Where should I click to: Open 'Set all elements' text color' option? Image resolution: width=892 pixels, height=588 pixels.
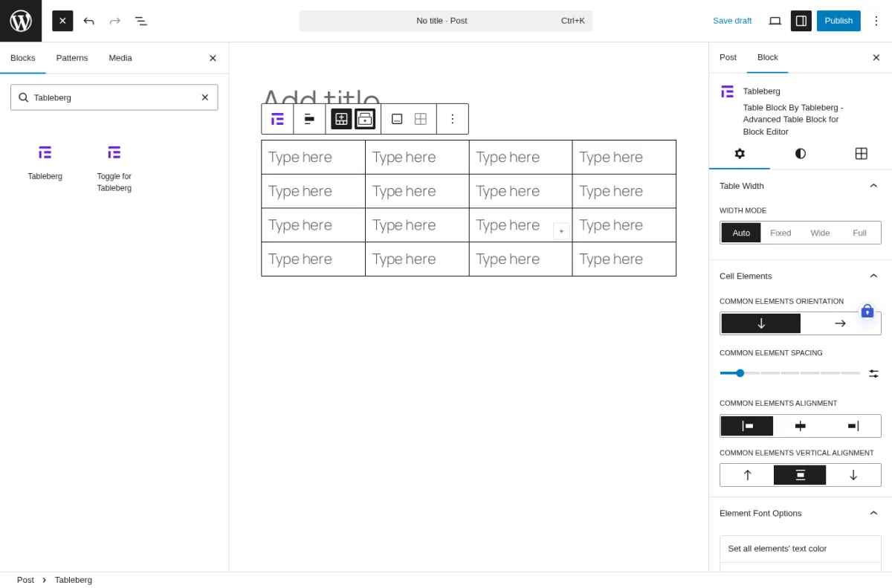(x=801, y=549)
